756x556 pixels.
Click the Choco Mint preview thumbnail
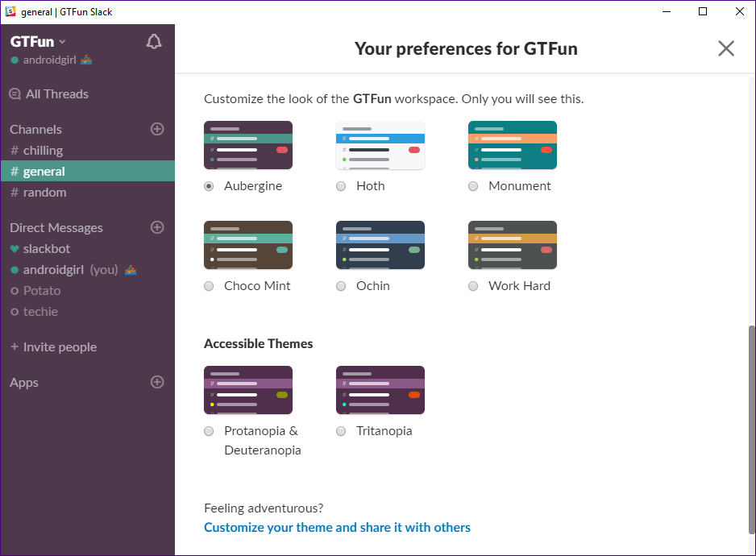point(248,245)
